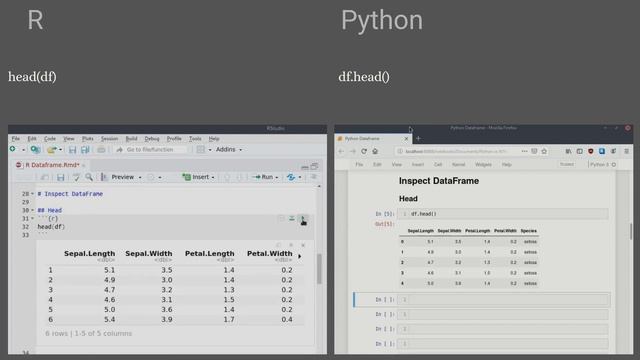Open the Firefox hamburger menu
Screen dimensions: 640x360
tap(627, 151)
